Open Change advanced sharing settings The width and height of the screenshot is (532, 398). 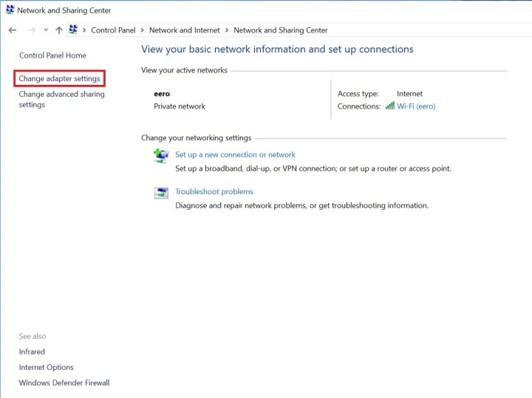pyautogui.click(x=62, y=99)
